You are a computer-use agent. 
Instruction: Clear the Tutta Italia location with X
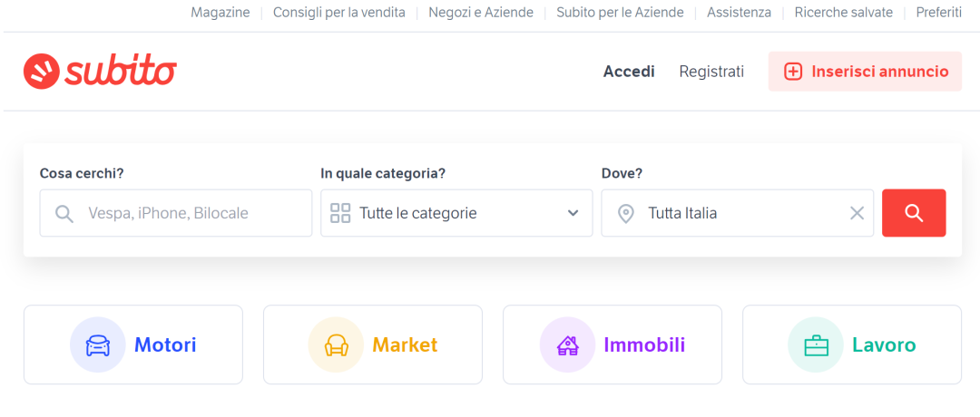857,214
